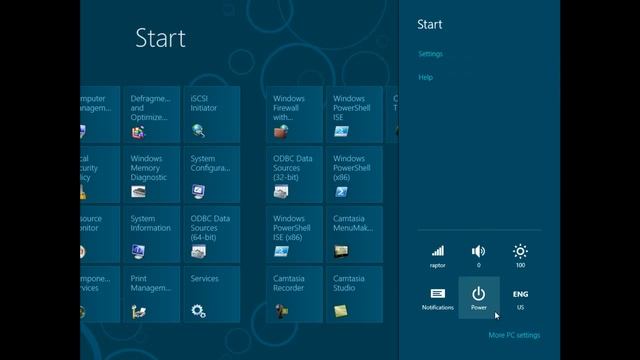Open Settings link in the charm panel
The image size is (640, 360).
pyautogui.click(x=430, y=54)
